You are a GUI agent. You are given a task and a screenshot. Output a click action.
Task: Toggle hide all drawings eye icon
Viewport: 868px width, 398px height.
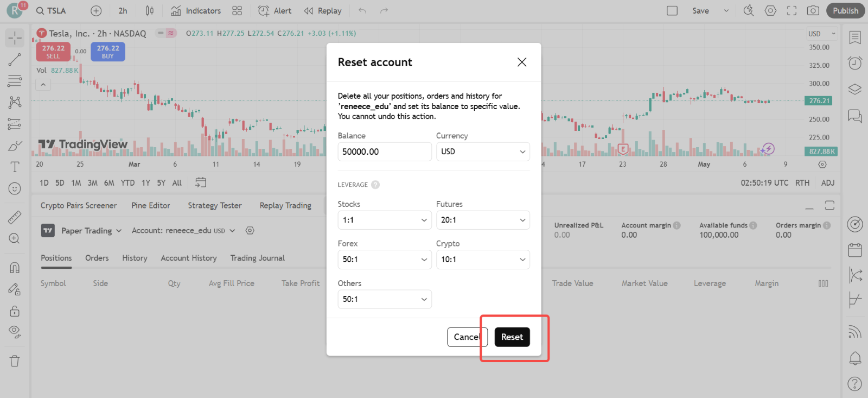(15, 332)
